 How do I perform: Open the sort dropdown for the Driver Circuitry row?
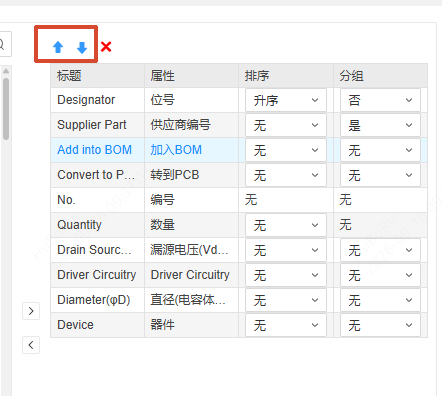pos(286,275)
